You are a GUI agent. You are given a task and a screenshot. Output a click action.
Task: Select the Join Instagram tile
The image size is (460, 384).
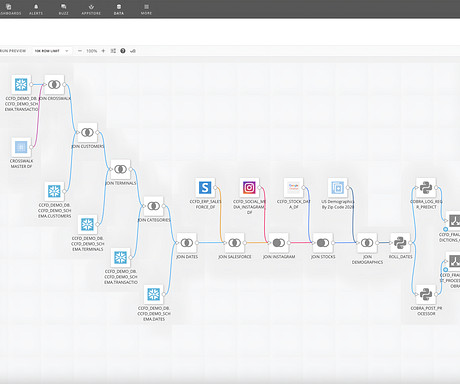[x=279, y=243]
